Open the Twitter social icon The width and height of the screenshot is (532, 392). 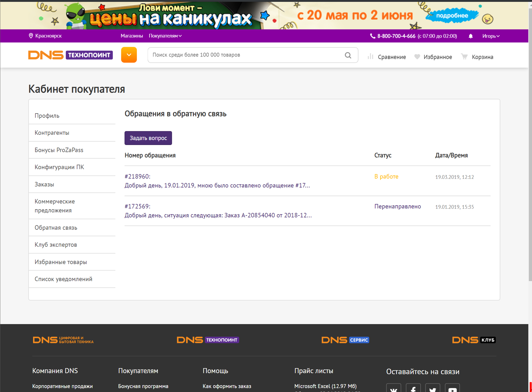tap(433, 388)
